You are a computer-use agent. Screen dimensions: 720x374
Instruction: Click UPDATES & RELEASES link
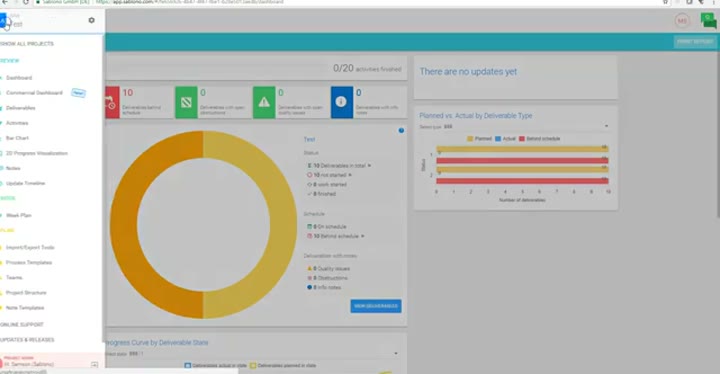(27, 340)
